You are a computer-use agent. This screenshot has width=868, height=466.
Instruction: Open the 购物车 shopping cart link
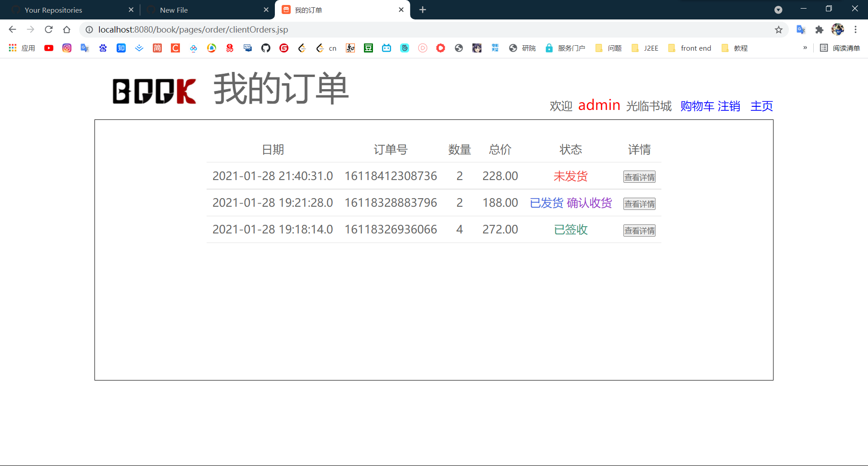click(x=697, y=106)
